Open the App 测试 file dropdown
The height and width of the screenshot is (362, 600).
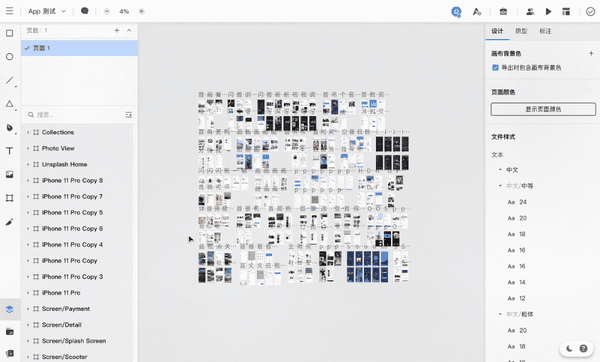coord(47,11)
